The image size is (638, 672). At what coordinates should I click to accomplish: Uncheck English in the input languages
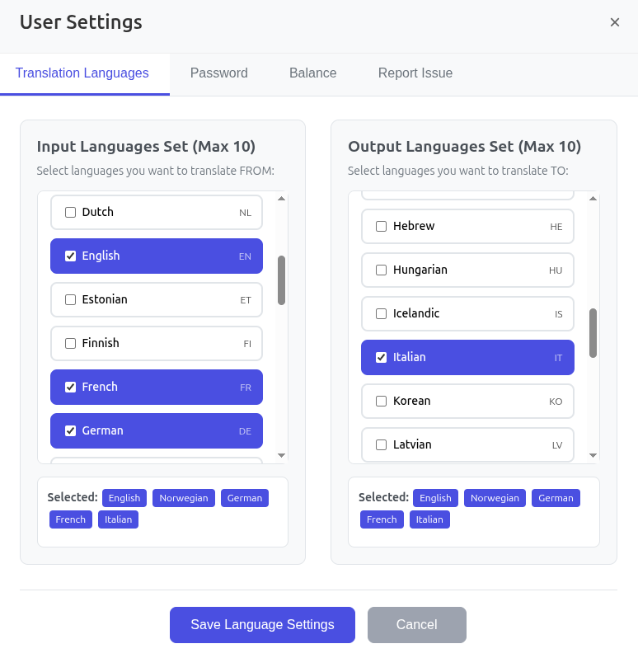[x=71, y=256]
